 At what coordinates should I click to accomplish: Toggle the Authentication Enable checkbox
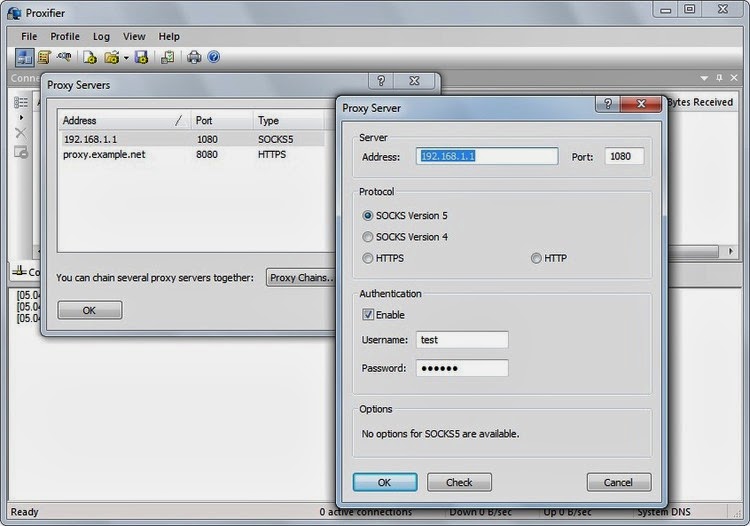coord(368,315)
